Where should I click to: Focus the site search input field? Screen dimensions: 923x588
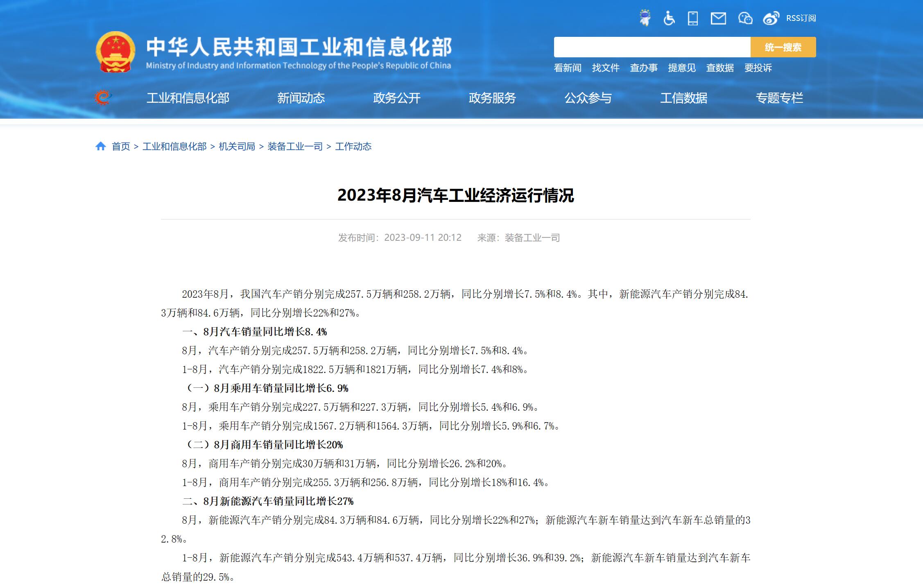652,47
